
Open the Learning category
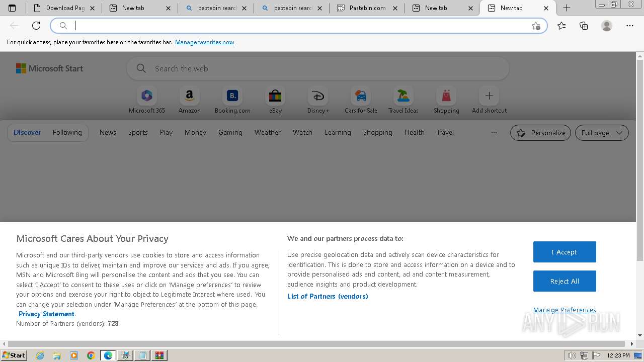coord(338,133)
